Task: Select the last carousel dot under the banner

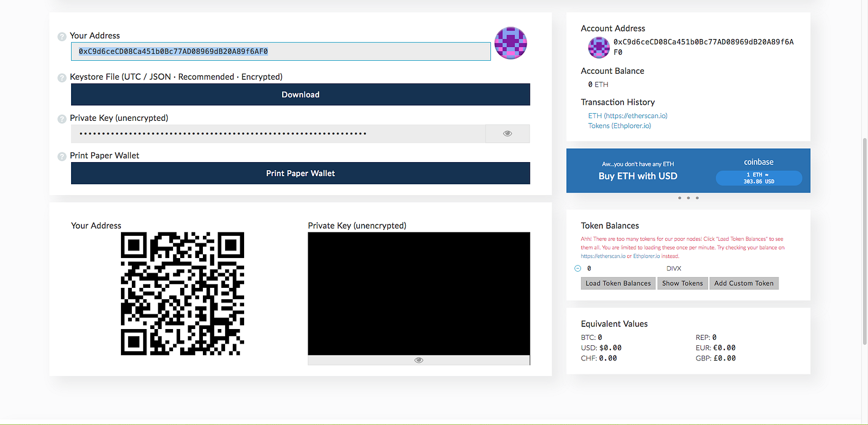Action: [697, 198]
